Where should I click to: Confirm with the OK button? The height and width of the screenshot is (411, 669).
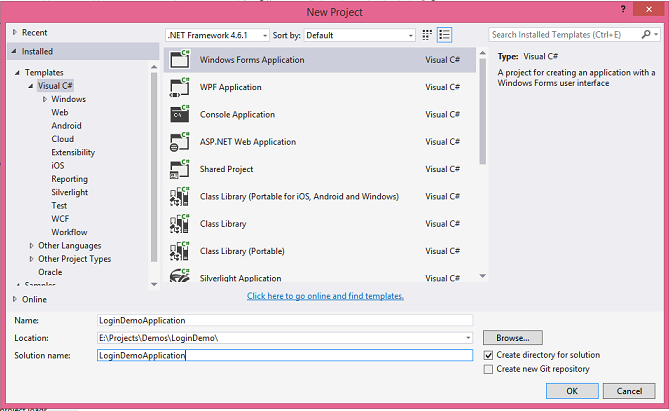tap(572, 391)
